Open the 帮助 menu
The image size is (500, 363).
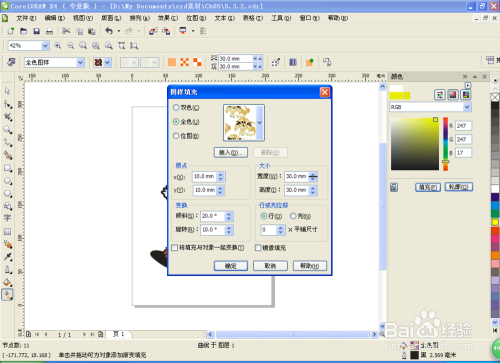point(338,18)
